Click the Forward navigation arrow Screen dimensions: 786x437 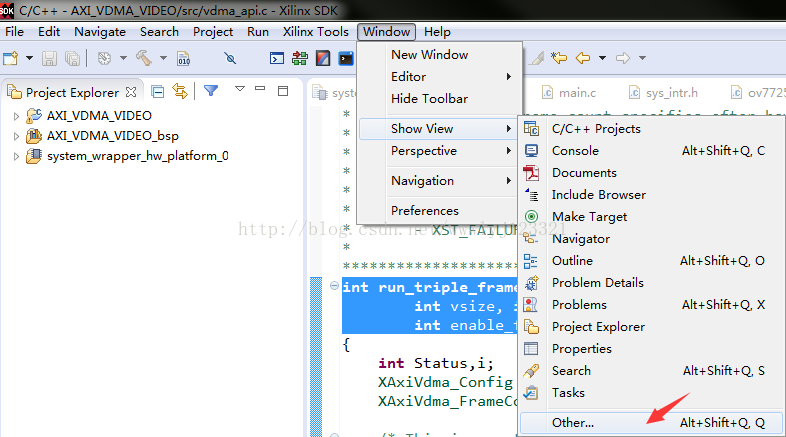[x=623, y=58]
